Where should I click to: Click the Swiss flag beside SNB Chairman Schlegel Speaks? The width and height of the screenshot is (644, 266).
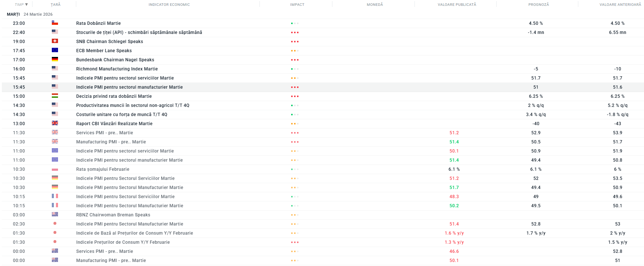click(x=55, y=41)
